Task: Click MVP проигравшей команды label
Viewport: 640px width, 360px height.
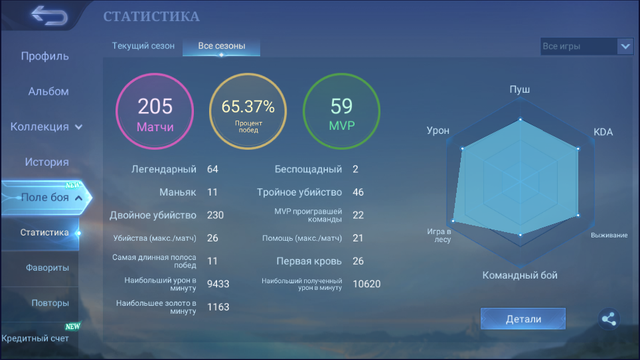Action: (x=308, y=215)
